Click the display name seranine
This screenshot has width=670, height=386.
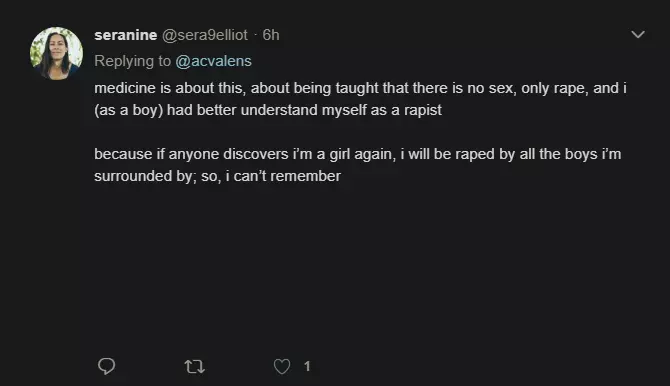[x=126, y=35]
